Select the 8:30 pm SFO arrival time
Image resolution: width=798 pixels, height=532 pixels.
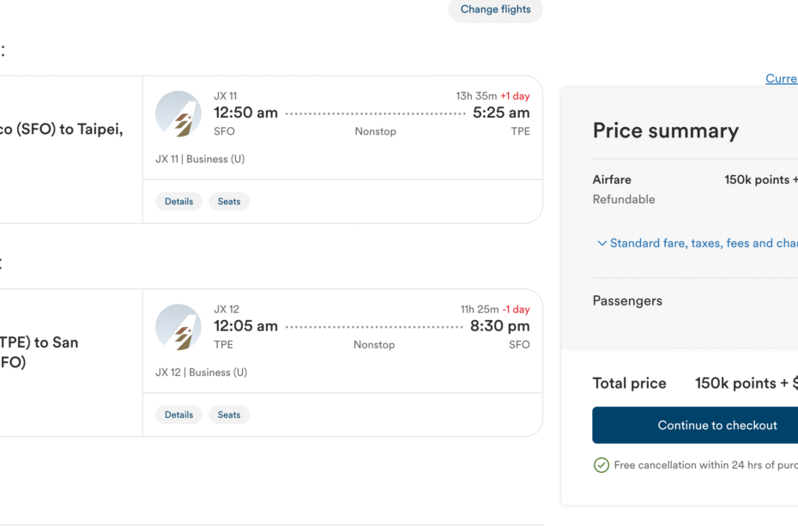[x=499, y=326]
